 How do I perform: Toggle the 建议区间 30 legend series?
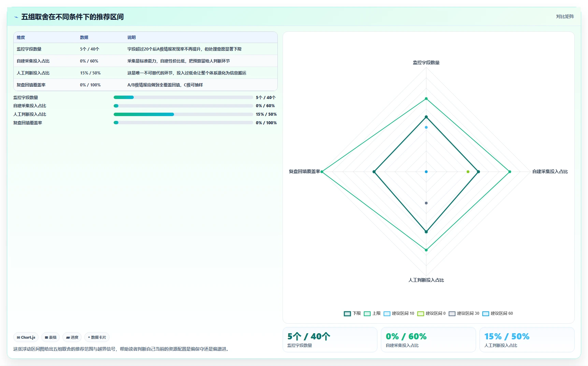pyautogui.click(x=464, y=313)
